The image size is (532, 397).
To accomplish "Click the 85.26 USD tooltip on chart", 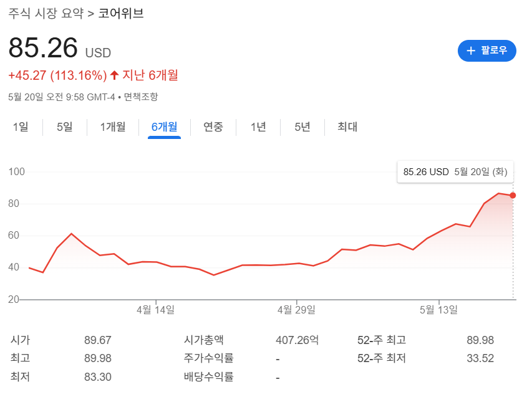I will click(x=455, y=171).
